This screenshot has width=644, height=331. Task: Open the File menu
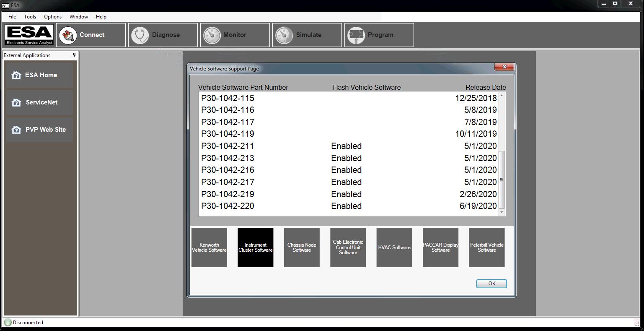[12, 17]
